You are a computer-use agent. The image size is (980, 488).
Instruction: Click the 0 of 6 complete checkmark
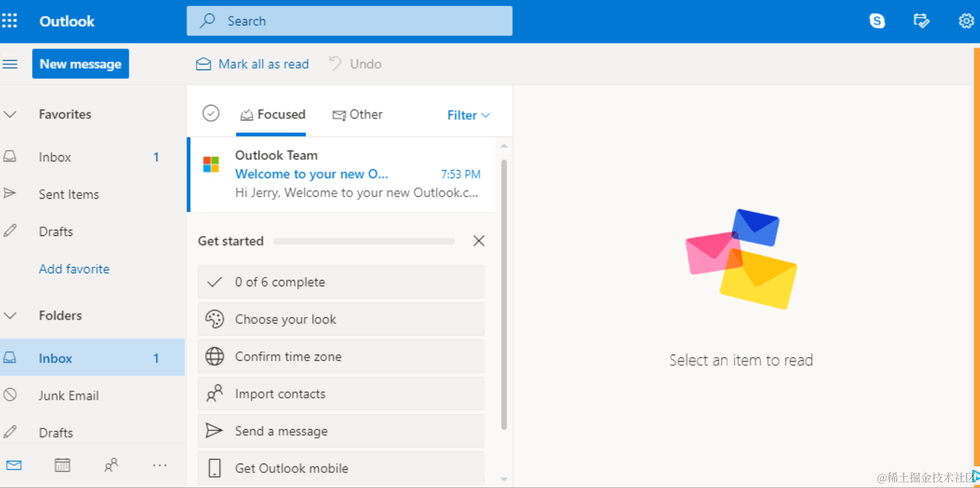[215, 282]
